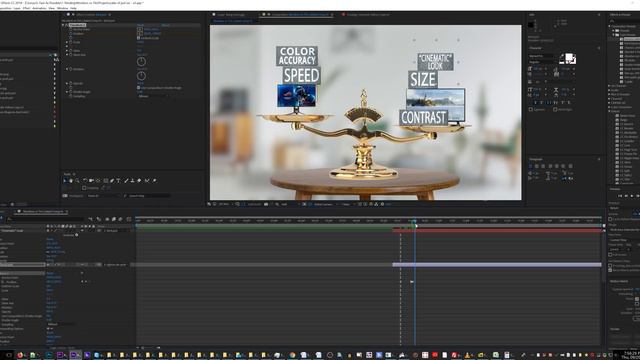Select the Brush tool
The image size is (640, 360).
(x=127, y=180)
